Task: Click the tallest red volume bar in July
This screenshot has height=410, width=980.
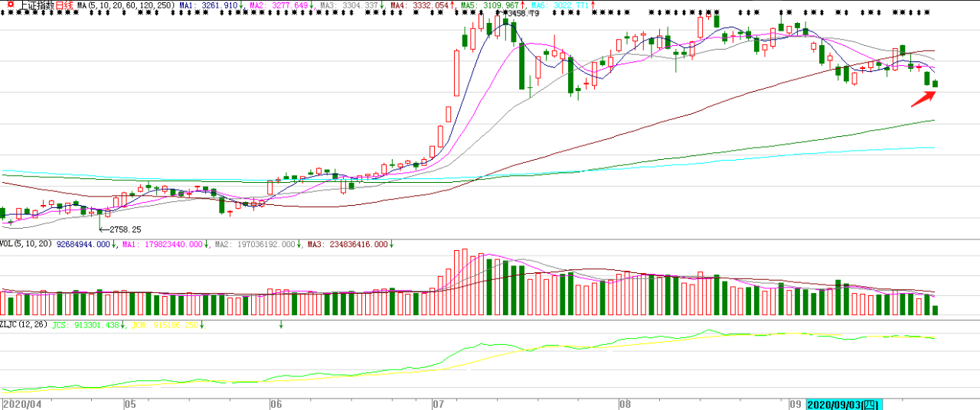Action: point(464,282)
